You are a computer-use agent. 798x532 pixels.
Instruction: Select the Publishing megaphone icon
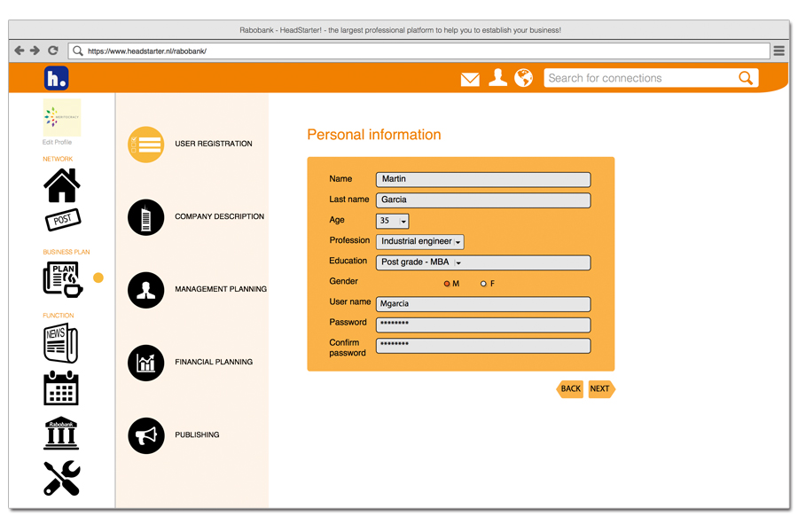(x=145, y=435)
